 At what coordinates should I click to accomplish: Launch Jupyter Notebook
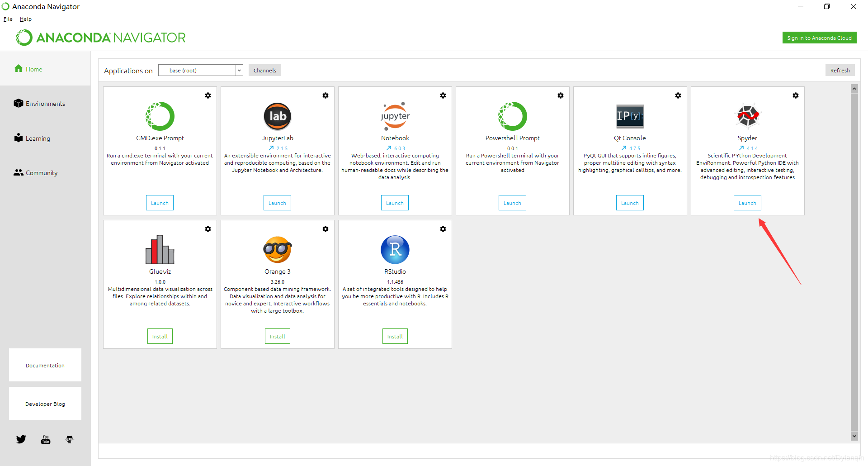pyautogui.click(x=395, y=203)
